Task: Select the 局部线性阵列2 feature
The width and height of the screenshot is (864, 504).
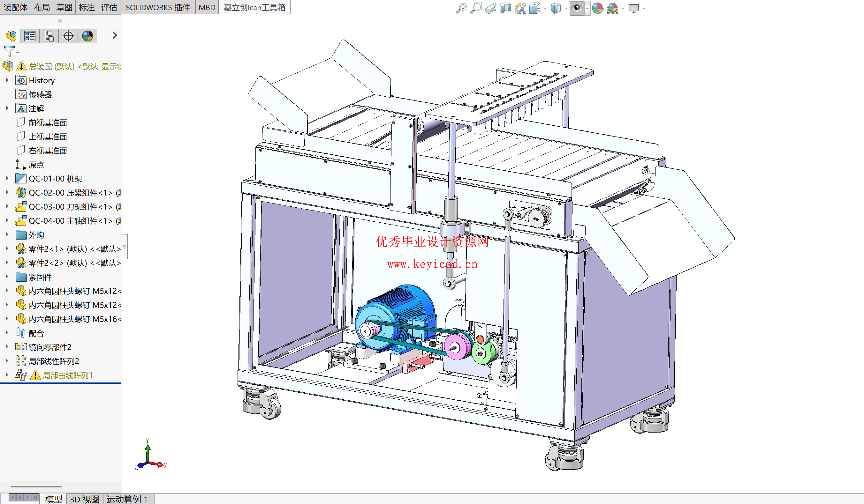Action: pos(47,361)
